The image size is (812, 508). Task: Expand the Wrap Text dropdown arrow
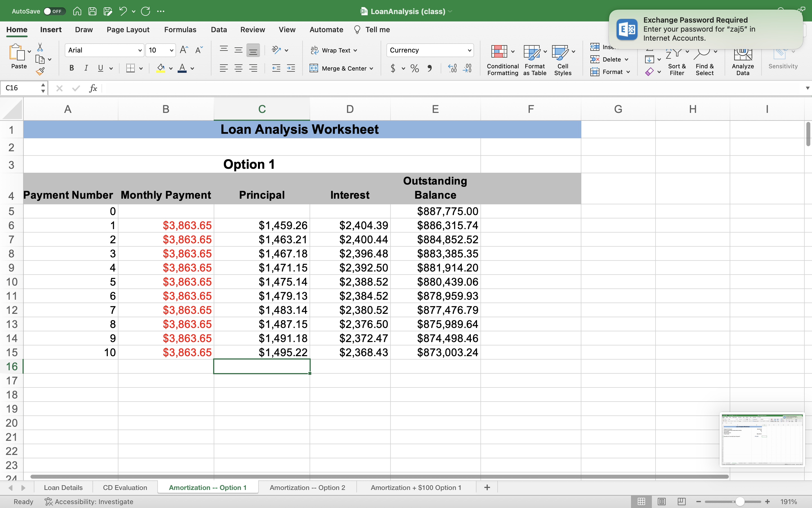[x=355, y=51]
